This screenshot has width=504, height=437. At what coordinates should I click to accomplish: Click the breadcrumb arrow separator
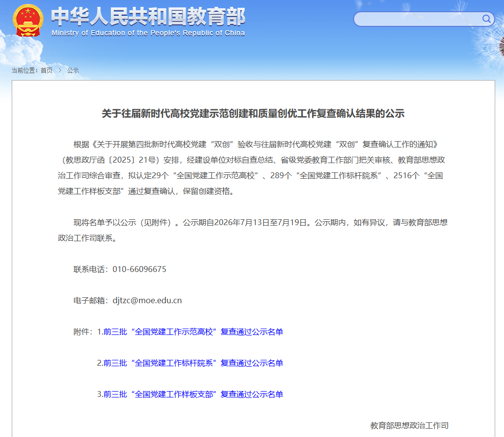60,70
